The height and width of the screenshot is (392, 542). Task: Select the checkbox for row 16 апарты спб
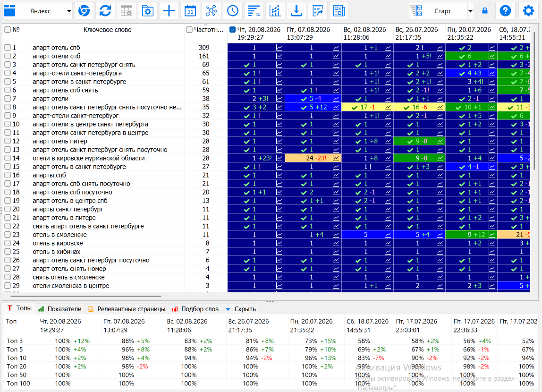(8, 175)
